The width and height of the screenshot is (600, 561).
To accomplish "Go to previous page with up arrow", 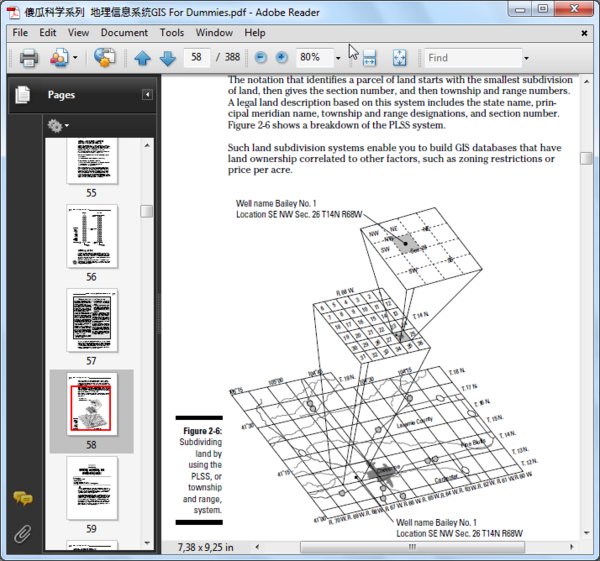I will [142, 58].
